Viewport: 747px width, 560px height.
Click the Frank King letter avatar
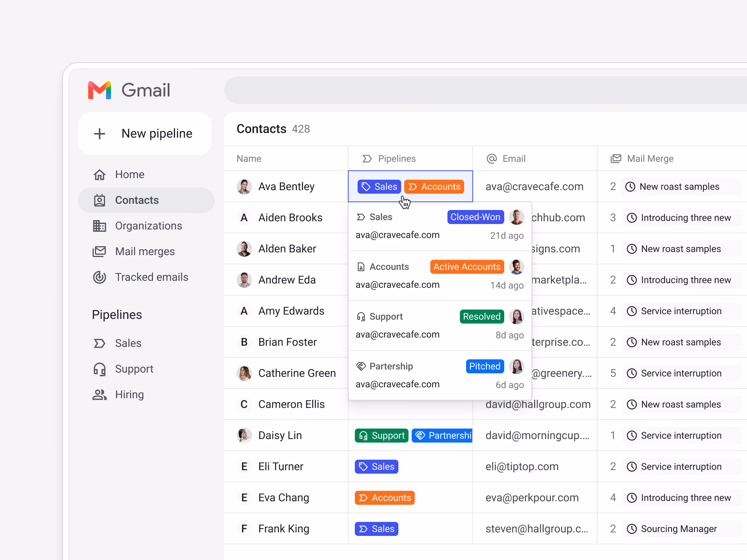[x=244, y=529]
